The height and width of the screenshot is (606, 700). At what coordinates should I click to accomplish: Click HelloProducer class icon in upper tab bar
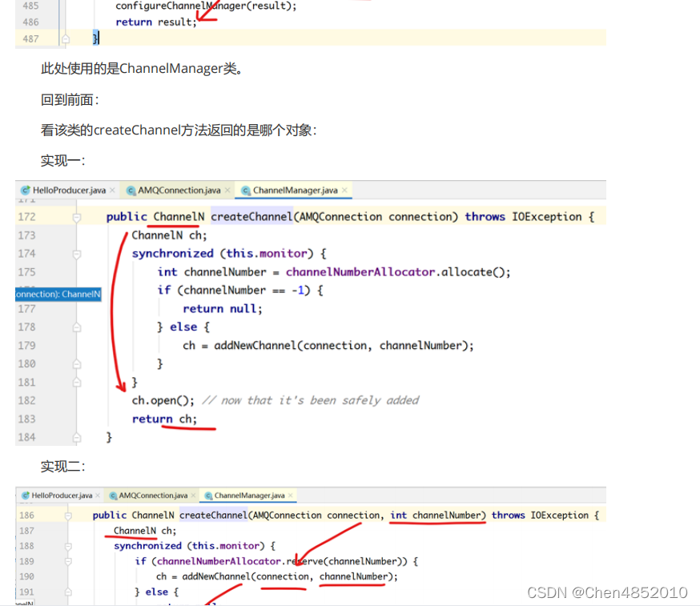click(26, 191)
